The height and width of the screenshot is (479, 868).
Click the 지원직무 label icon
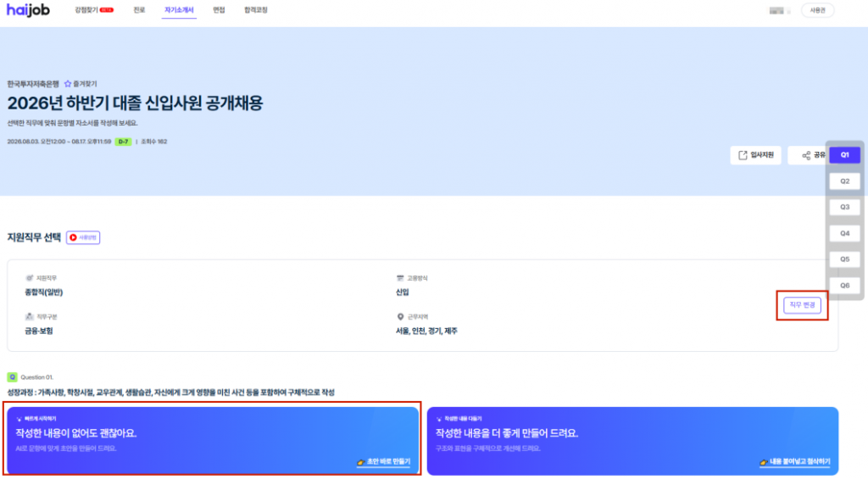(x=30, y=278)
